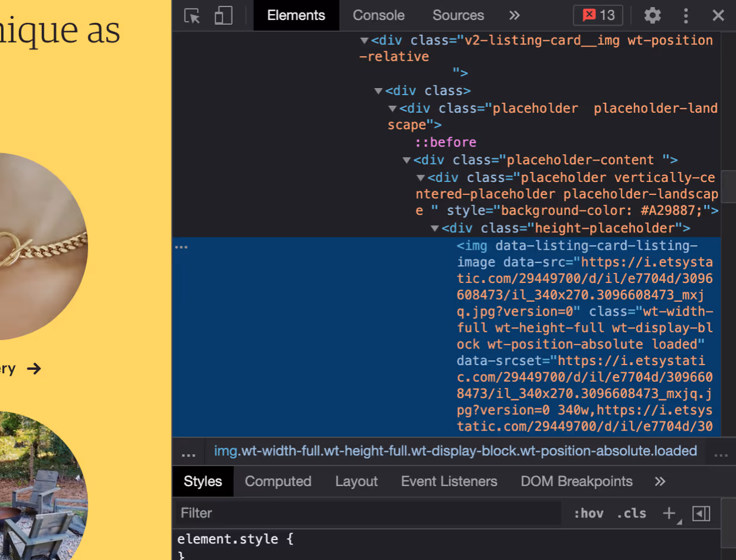
Task: Click the img.wt-width-full breadcrumb item
Action: click(x=455, y=451)
